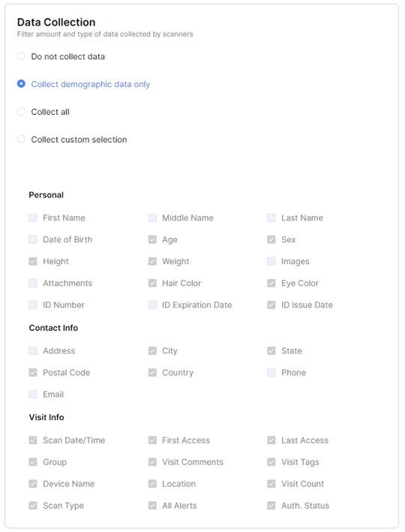Check the First Name checkbox
This screenshot has width=405, height=532.
[x=33, y=218]
